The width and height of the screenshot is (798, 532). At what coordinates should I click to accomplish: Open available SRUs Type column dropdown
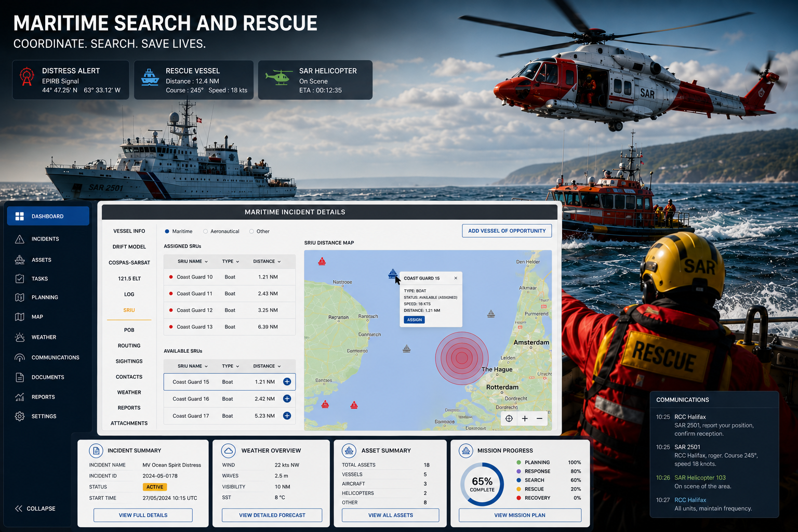231,366
